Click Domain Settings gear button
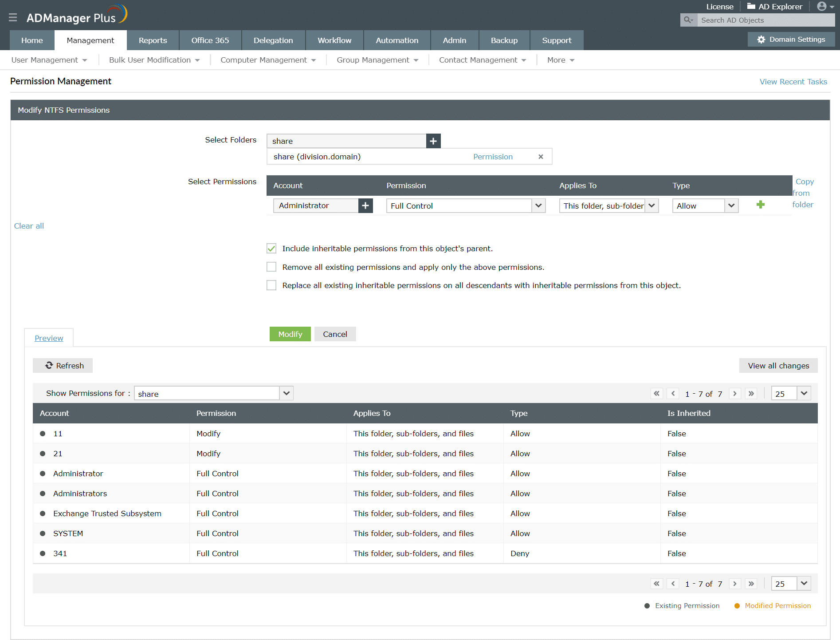This screenshot has height=640, width=840. [x=792, y=40]
